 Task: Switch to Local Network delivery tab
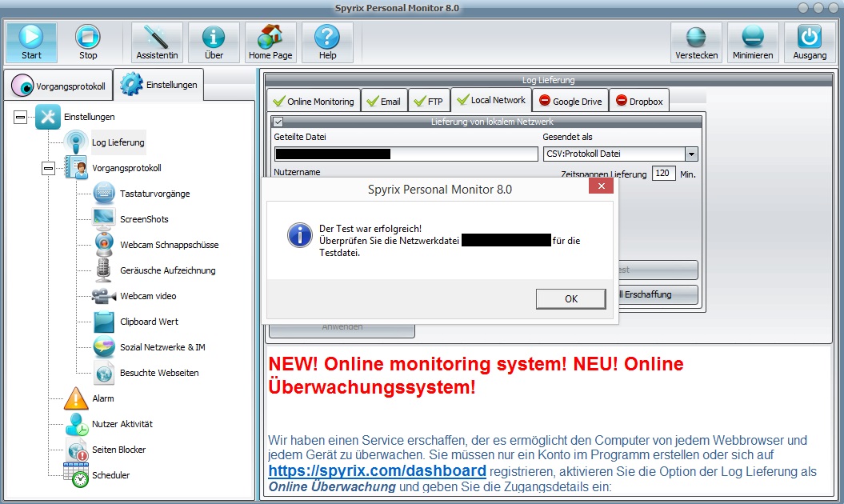pyautogui.click(x=491, y=100)
